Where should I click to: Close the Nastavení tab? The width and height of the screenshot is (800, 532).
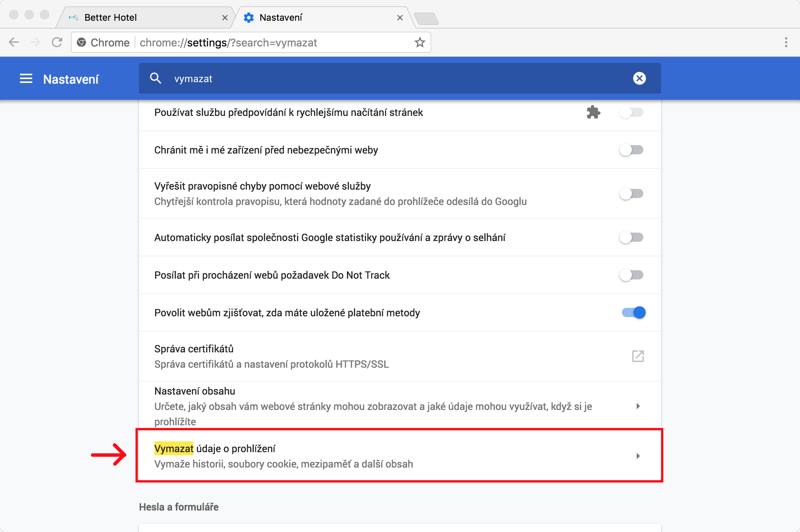(400, 18)
